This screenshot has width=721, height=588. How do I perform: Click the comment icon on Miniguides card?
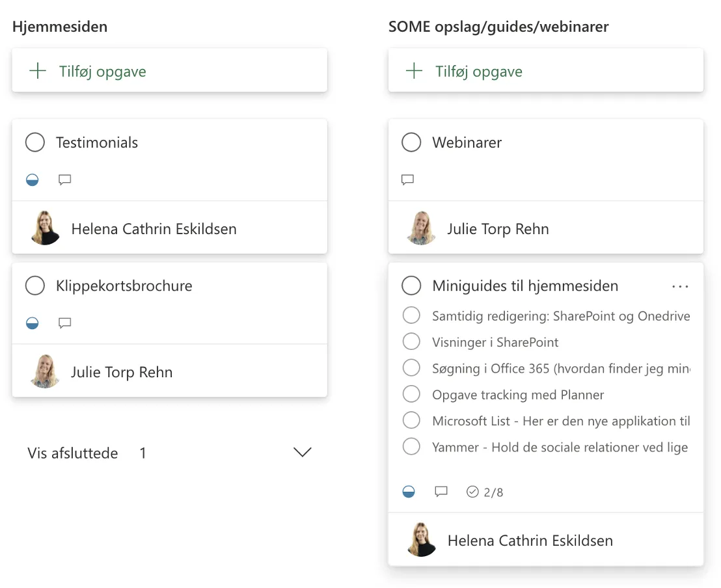pos(441,492)
